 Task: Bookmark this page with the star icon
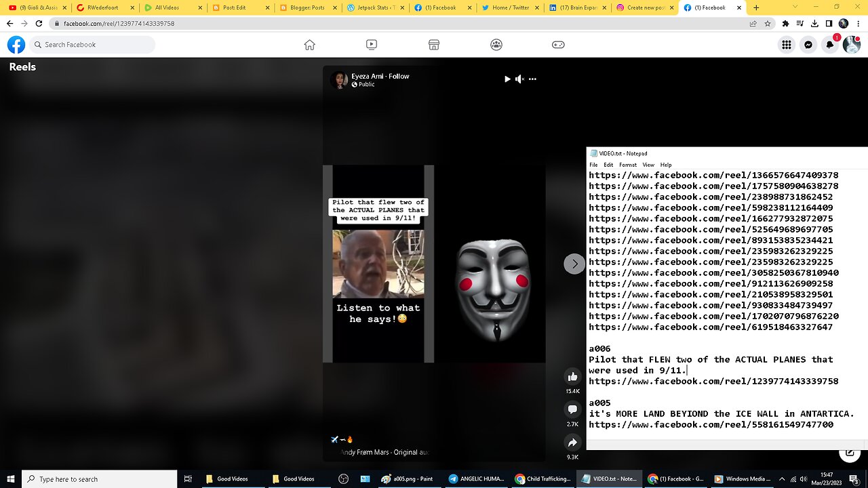[x=768, y=23]
